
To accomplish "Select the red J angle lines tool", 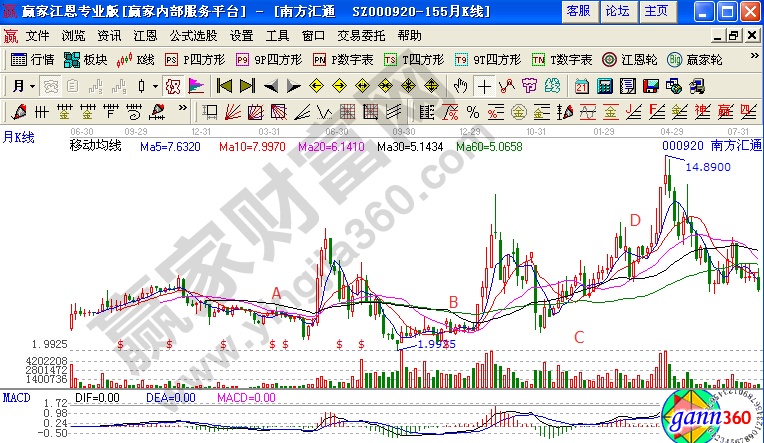I will (633, 113).
